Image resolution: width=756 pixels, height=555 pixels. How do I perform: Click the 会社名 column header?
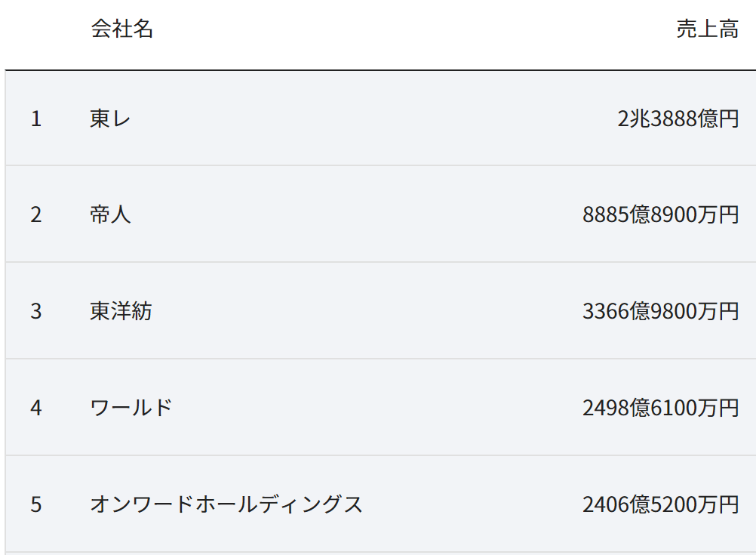pyautogui.click(x=122, y=29)
